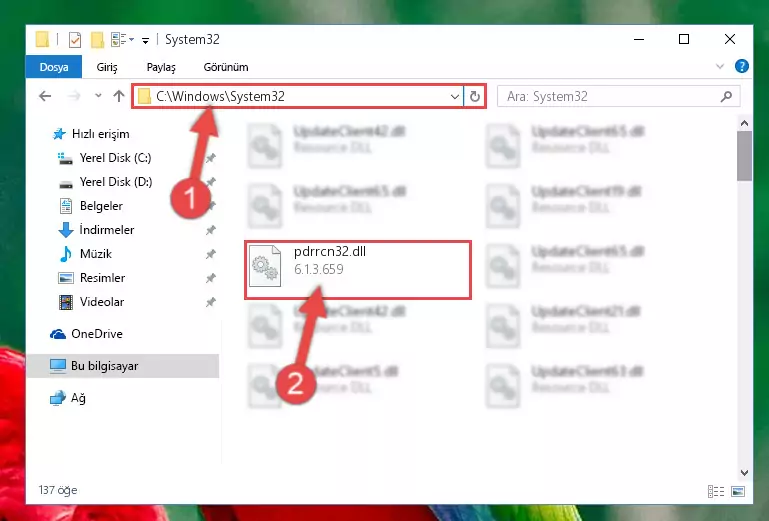Switch to the Giriş tab

coord(107,67)
